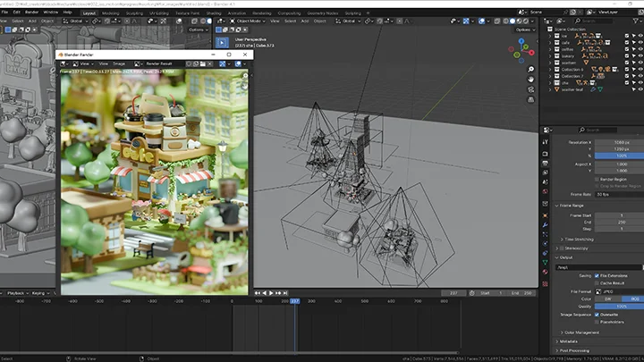Open the outliner filter funnel
Viewport: 644px width, 362px height.
point(637,21)
